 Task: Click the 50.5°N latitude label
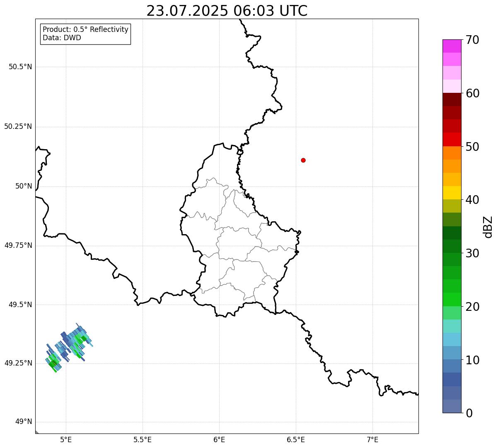click(x=20, y=67)
